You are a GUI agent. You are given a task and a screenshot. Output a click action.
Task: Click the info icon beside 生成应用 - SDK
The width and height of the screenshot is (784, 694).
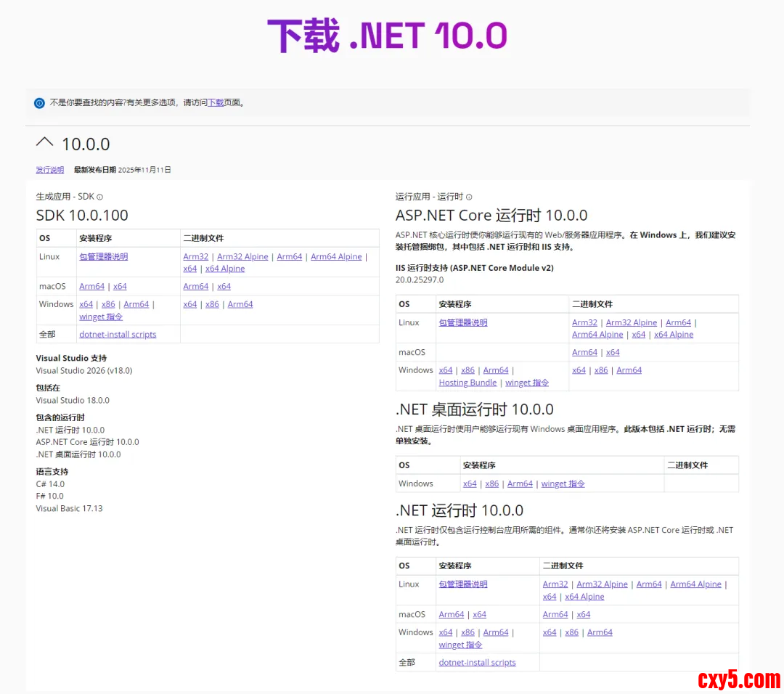(x=100, y=197)
